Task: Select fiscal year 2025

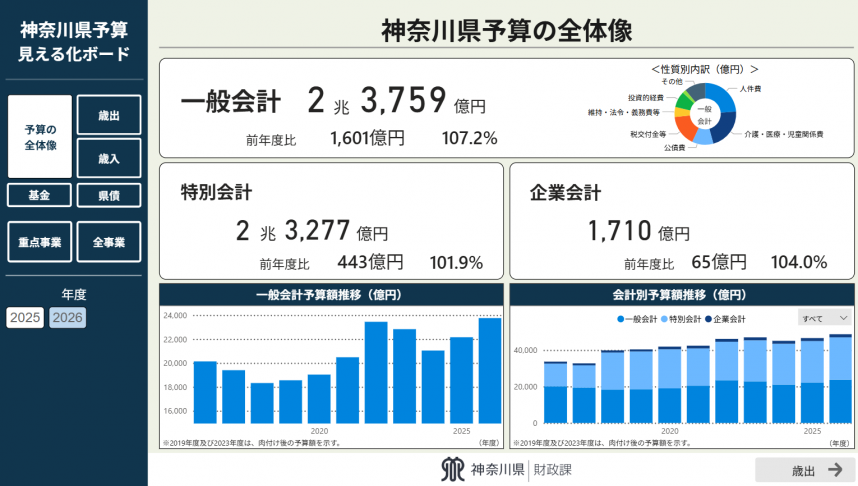Action: pos(25,317)
